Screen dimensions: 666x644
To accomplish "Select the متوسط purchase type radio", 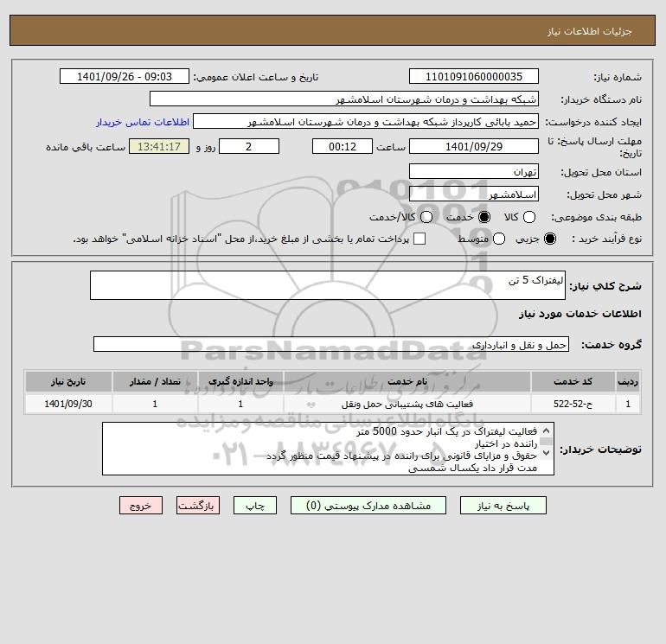I will tap(499, 239).
